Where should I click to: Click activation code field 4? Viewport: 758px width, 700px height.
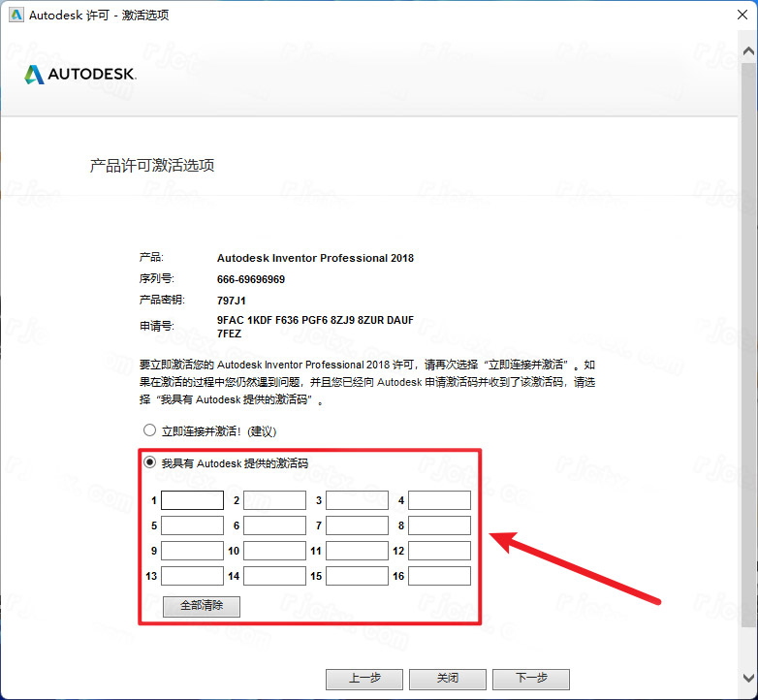point(439,500)
